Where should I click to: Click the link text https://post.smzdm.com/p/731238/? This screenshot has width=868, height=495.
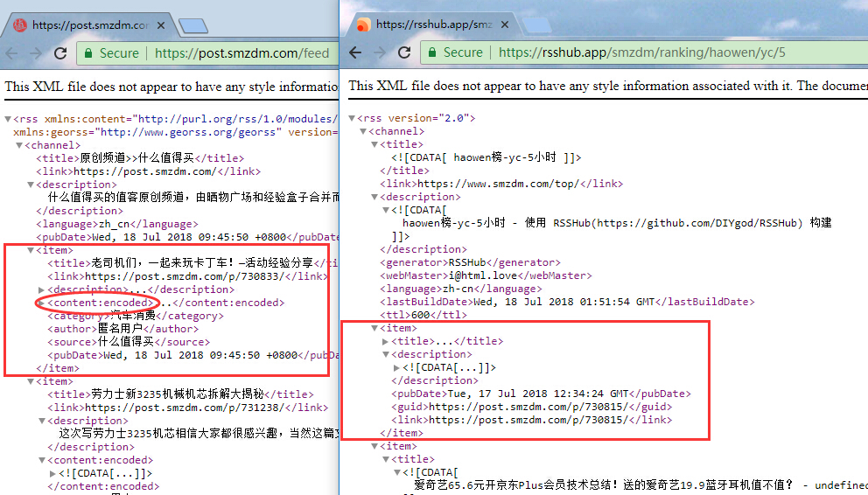click(185, 408)
